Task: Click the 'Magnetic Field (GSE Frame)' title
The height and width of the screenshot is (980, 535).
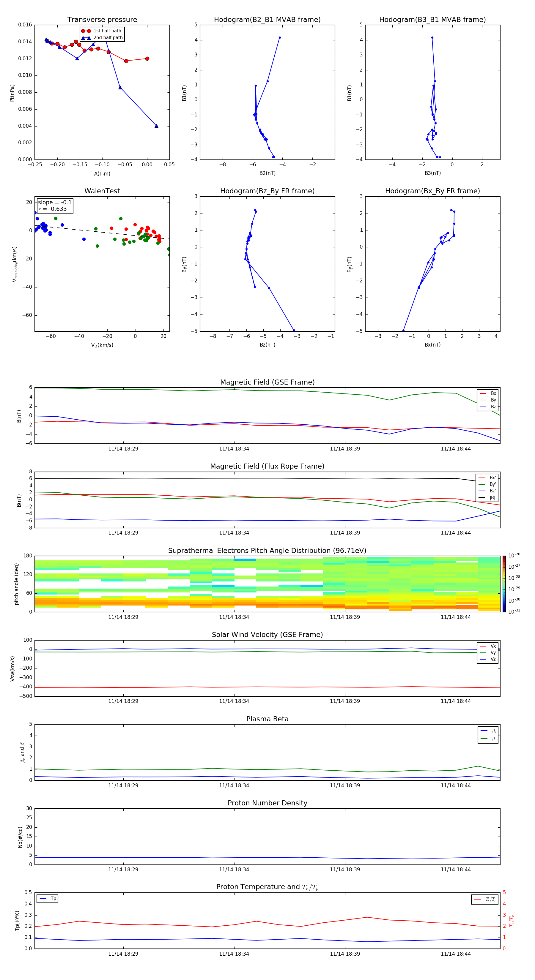Action: [267, 382]
